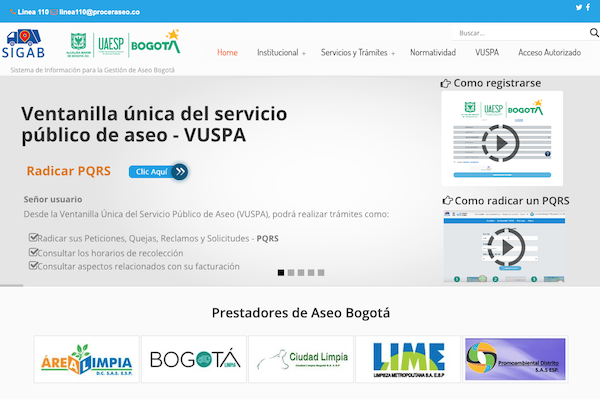Viewport: 600px width, 400px height.
Task: Expand the Institucional menu plus sign
Action: tap(304, 54)
